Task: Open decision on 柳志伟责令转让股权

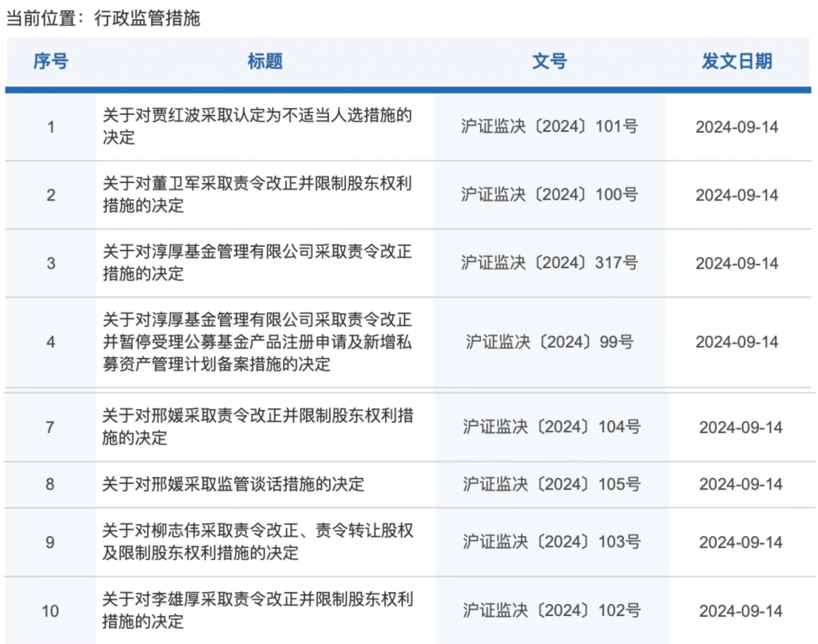Action: pyautogui.click(x=258, y=542)
